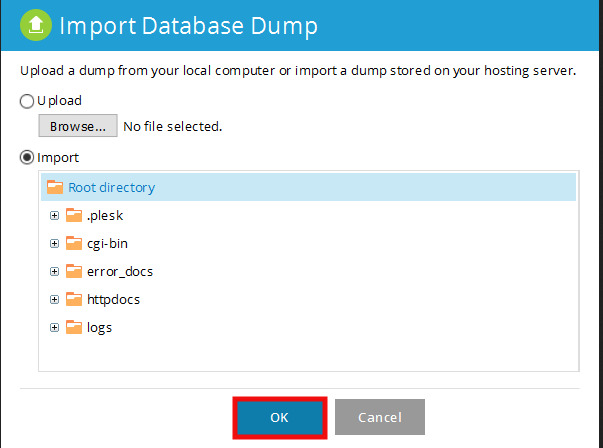The image size is (603, 448).
Task: Click the Browse... file button
Action: click(x=78, y=126)
